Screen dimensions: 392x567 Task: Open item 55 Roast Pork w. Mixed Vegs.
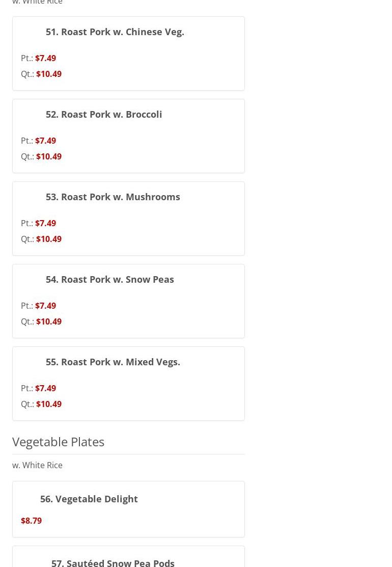click(x=113, y=362)
